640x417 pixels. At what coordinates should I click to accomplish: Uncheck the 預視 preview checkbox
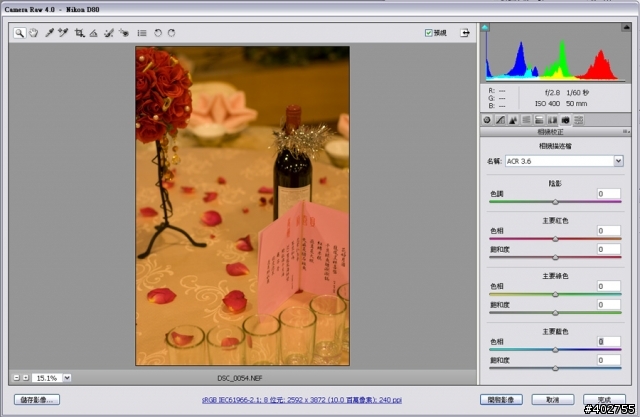click(429, 32)
